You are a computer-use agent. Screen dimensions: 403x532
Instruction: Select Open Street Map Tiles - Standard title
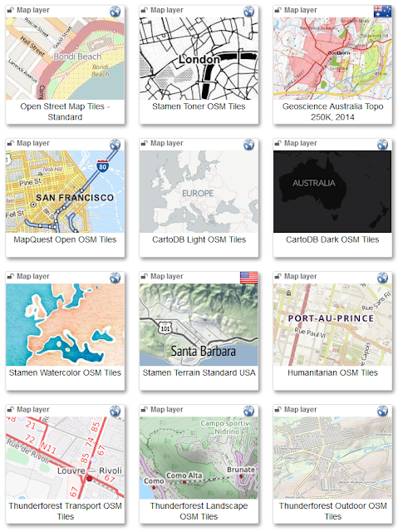point(65,111)
